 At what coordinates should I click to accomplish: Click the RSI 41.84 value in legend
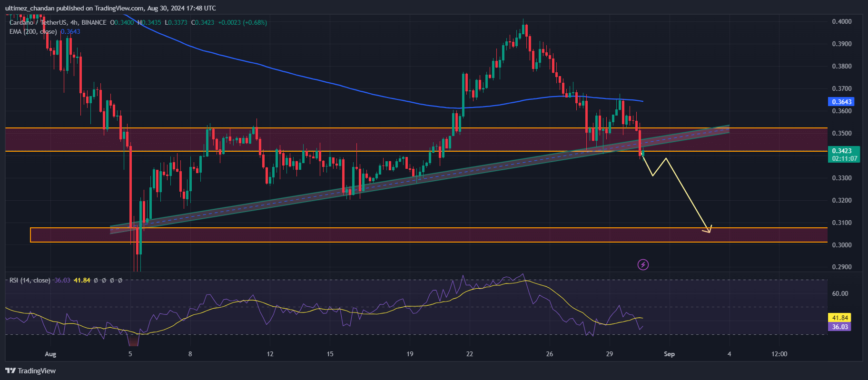coord(82,280)
